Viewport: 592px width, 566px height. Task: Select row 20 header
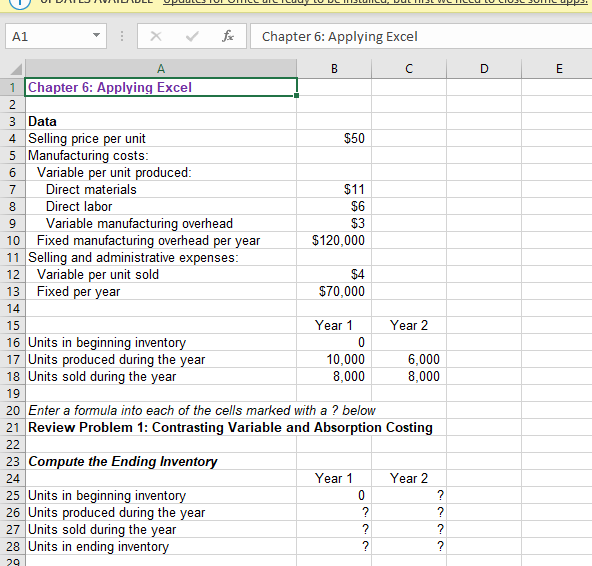[12, 410]
